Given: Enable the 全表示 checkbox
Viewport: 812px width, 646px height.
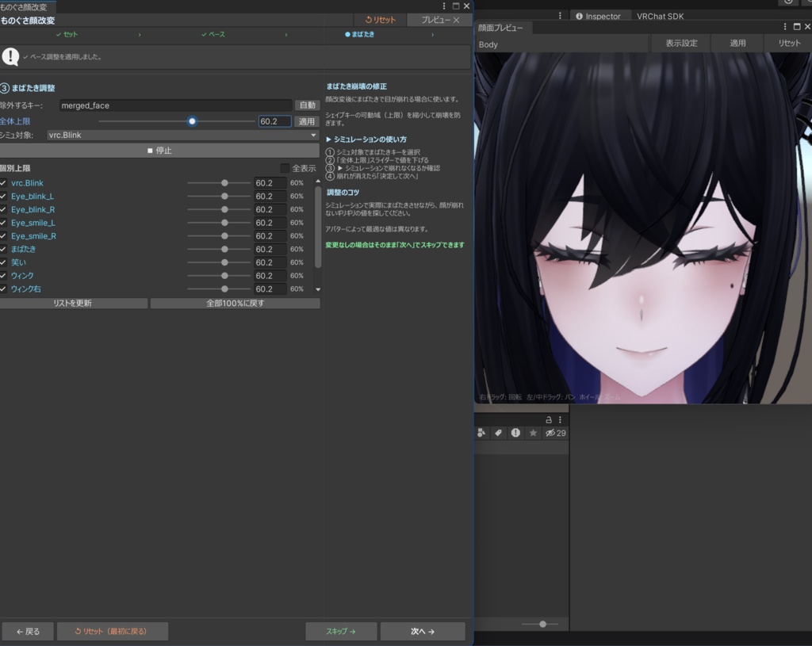Looking at the screenshot, I should point(285,168).
